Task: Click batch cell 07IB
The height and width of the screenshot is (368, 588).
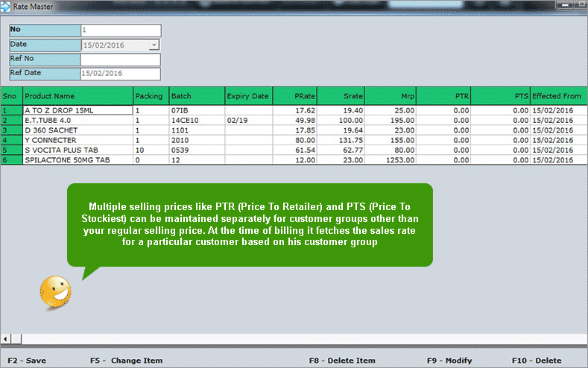Action: pyautogui.click(x=197, y=110)
